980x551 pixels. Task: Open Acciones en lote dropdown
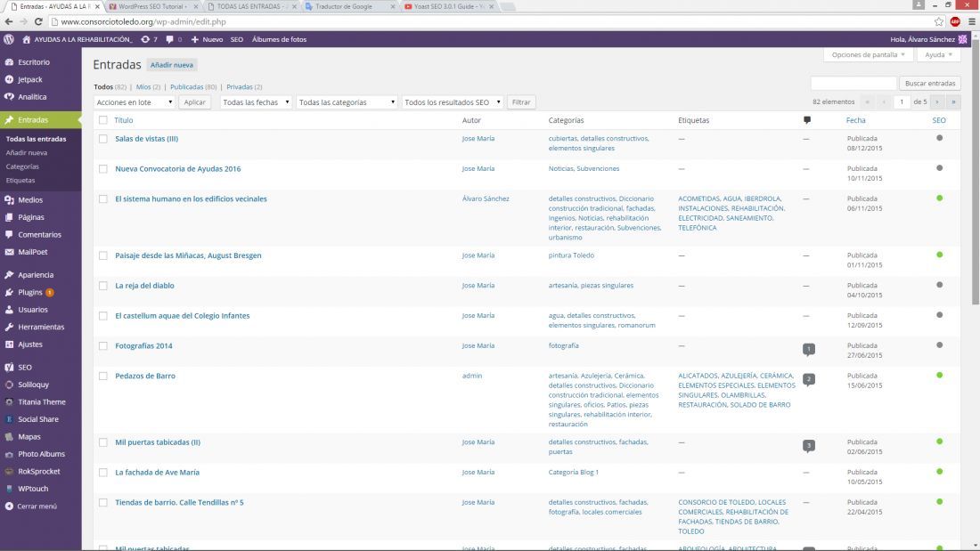coord(135,102)
